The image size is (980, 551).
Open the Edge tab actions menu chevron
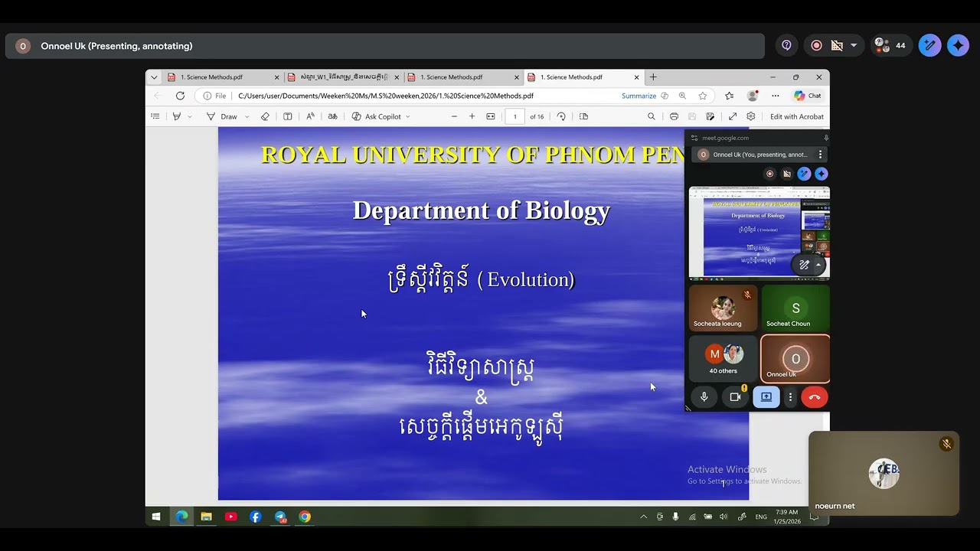(154, 77)
